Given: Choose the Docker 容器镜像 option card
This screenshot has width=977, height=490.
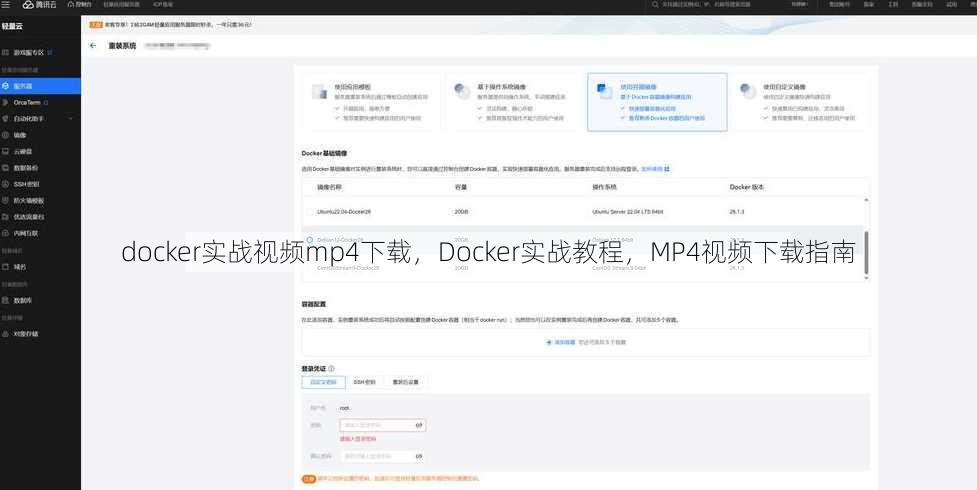Looking at the screenshot, I should 657,102.
